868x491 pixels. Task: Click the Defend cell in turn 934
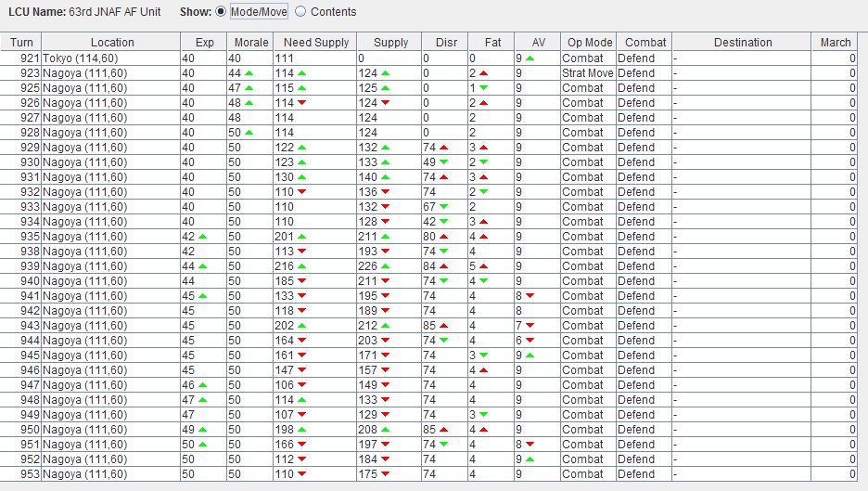tap(645, 222)
